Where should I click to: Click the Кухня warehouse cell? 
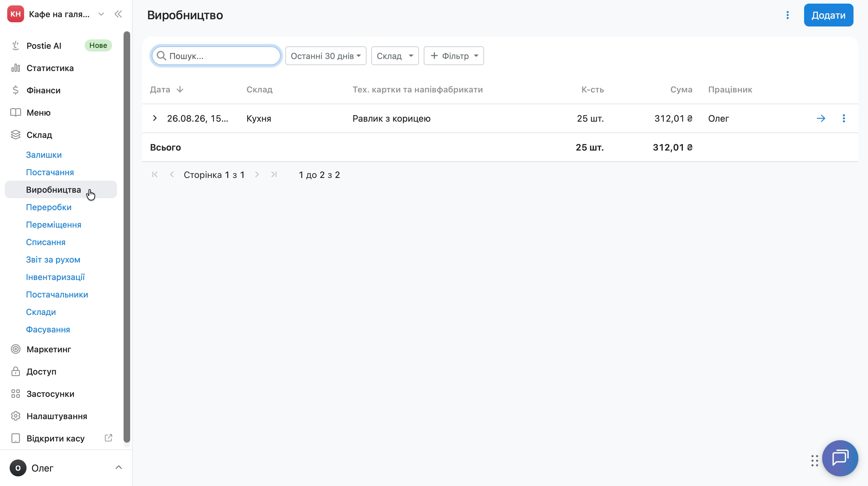pos(259,118)
